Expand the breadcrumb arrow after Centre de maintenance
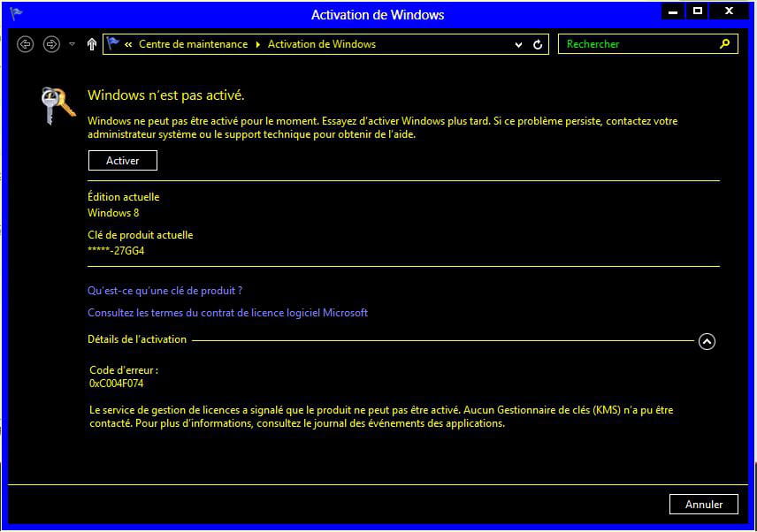The height and width of the screenshot is (532, 757). click(x=258, y=45)
